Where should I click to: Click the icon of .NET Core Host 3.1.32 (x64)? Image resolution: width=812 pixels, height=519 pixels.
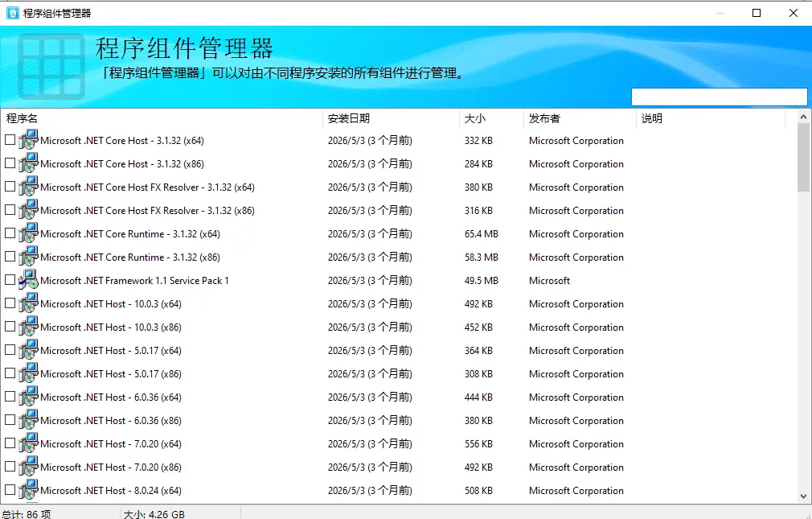coord(28,140)
